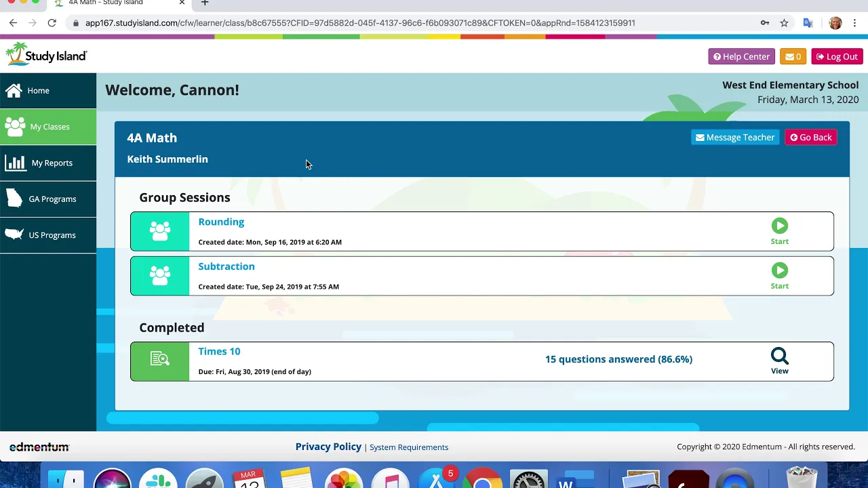
Task: Open the Rounding group session link
Action: pos(221,222)
